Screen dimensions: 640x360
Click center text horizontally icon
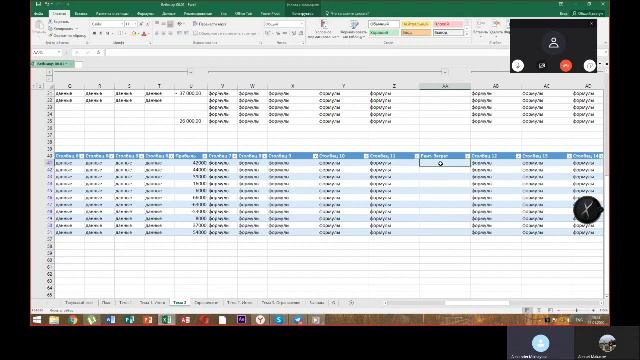164,33
